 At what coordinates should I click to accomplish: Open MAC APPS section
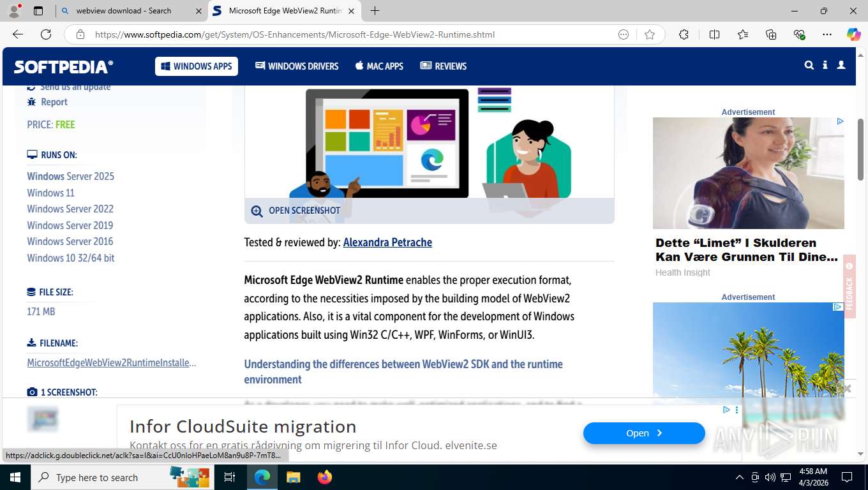click(379, 66)
